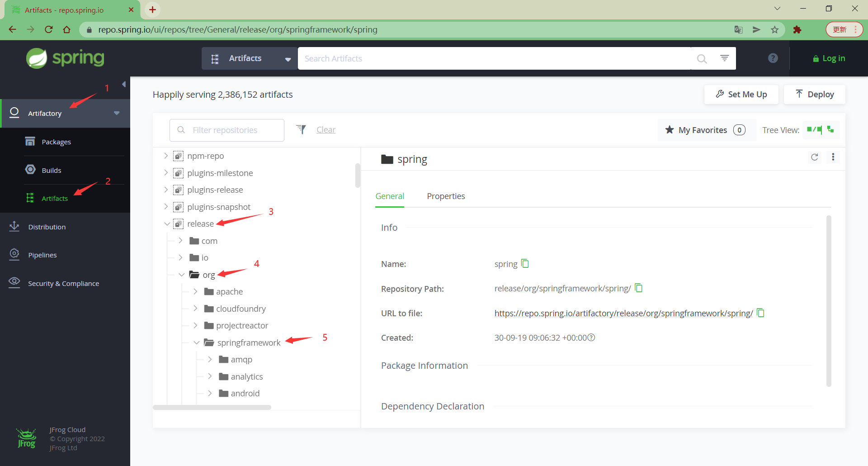Open the Artifacts search type dropdown
Viewport: 868px width, 466px height.
pos(250,58)
